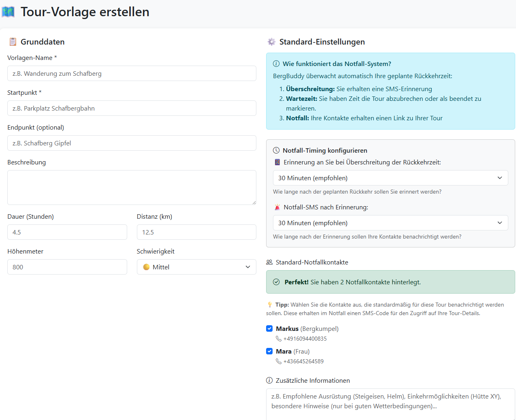516x420 pixels.
Task: Click the people icon beside Standard-Notfallkontakte
Action: tap(269, 262)
